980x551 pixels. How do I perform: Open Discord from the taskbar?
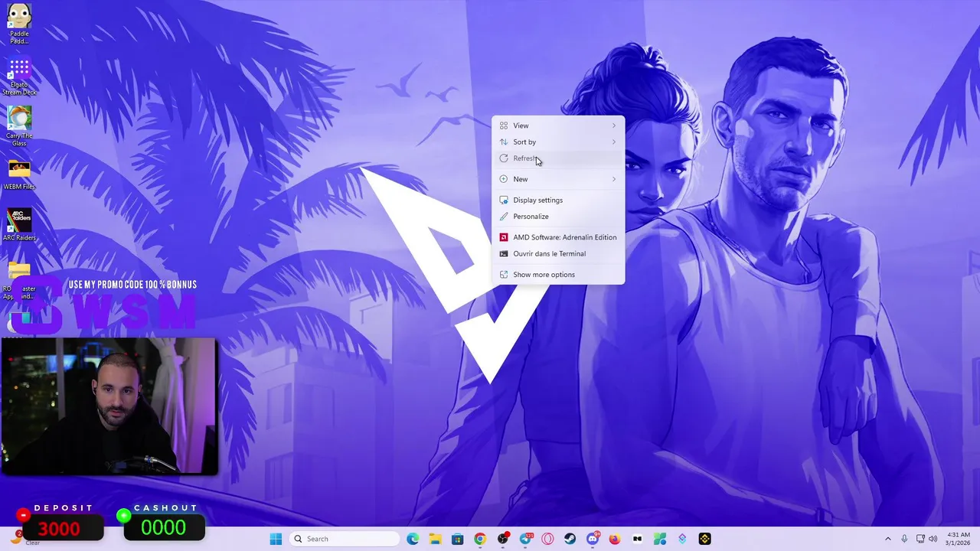(593, 539)
